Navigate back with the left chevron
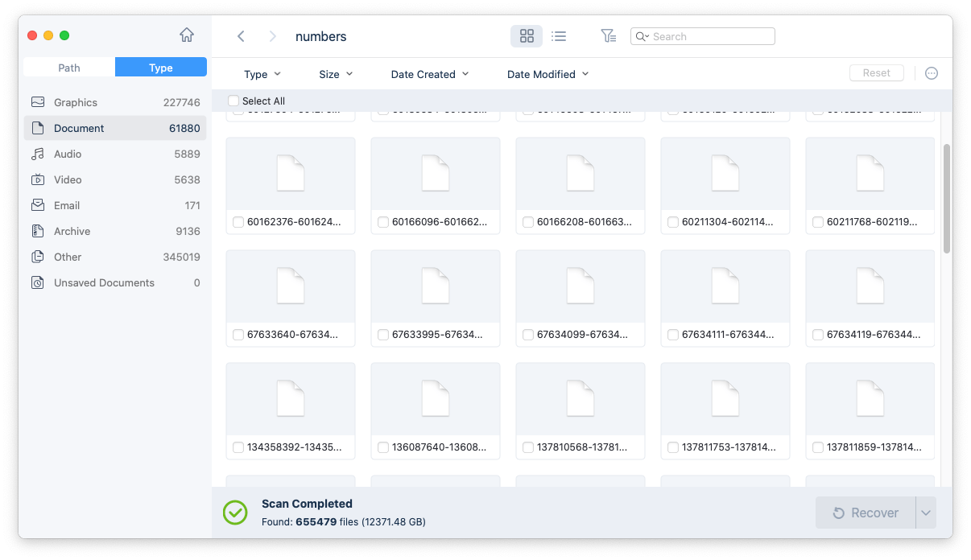 click(x=241, y=36)
